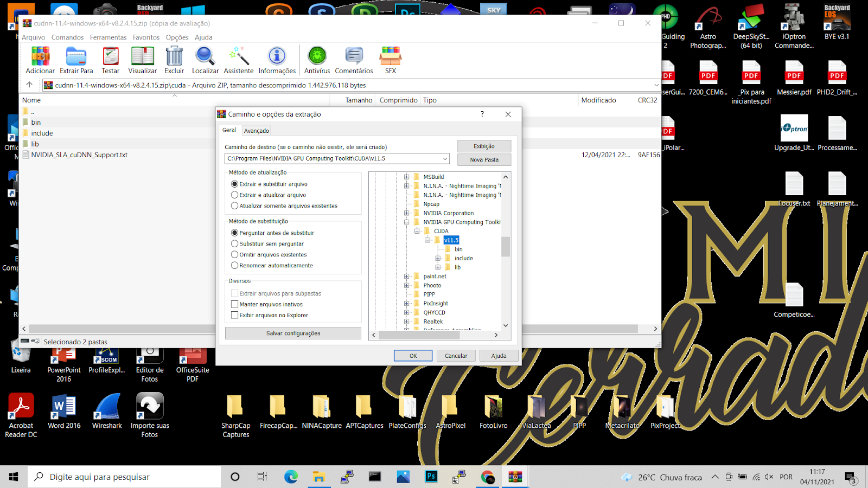The height and width of the screenshot is (488, 868).
Task: Open the Comandos menu
Action: click(67, 37)
